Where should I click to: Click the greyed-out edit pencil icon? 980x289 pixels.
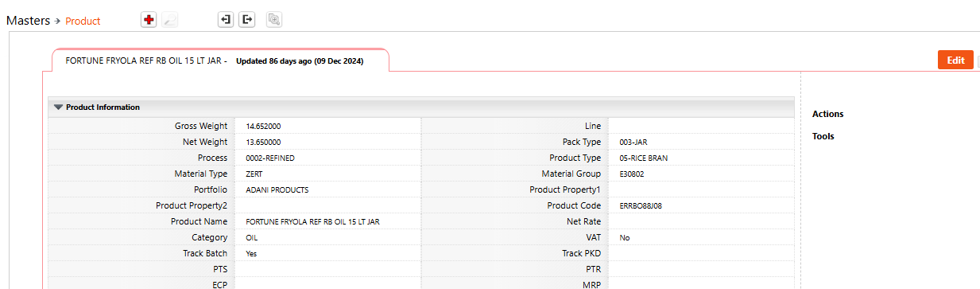click(170, 21)
